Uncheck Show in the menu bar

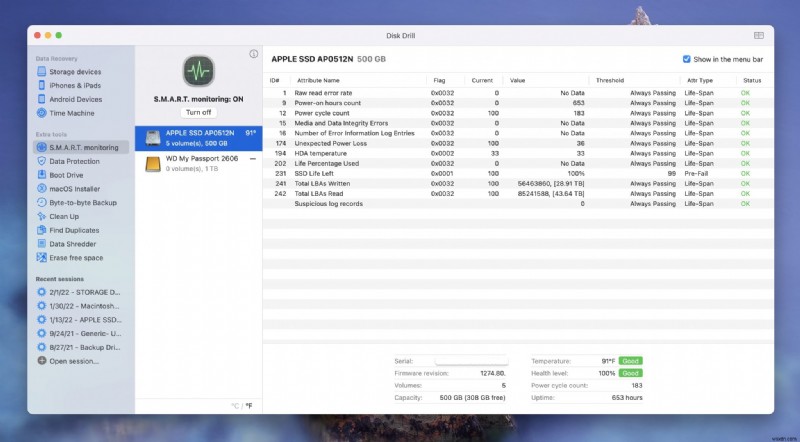click(x=686, y=59)
